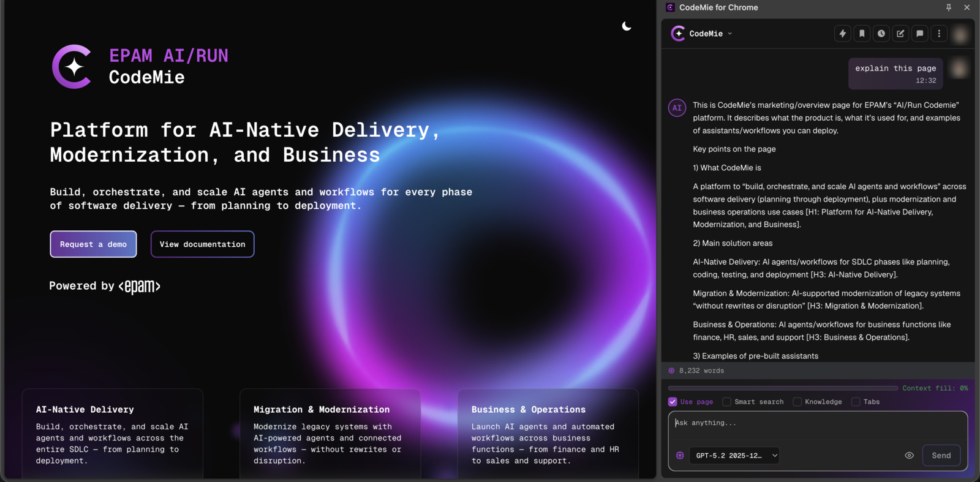
Task: Click the Request a demo button
Action: coord(93,244)
